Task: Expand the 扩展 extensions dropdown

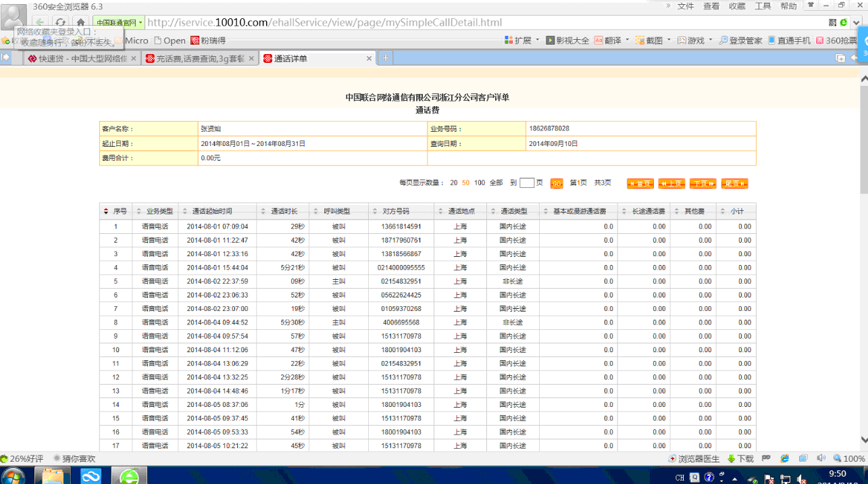Action: point(538,41)
